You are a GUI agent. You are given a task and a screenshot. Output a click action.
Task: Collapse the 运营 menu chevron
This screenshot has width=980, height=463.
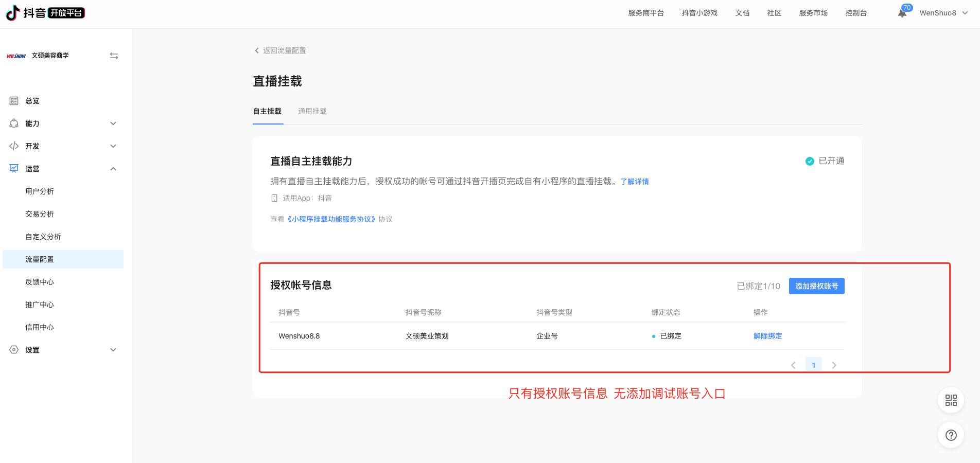pyautogui.click(x=113, y=169)
